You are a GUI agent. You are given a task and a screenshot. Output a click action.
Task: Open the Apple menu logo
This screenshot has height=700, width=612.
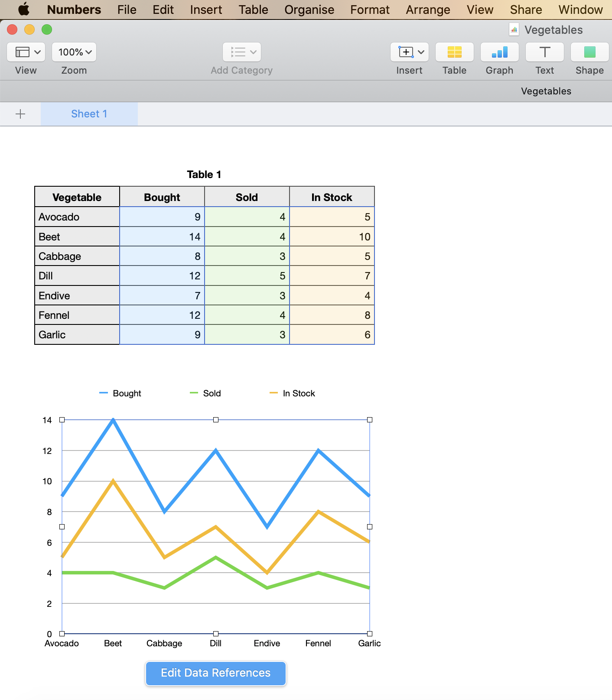[x=24, y=9]
